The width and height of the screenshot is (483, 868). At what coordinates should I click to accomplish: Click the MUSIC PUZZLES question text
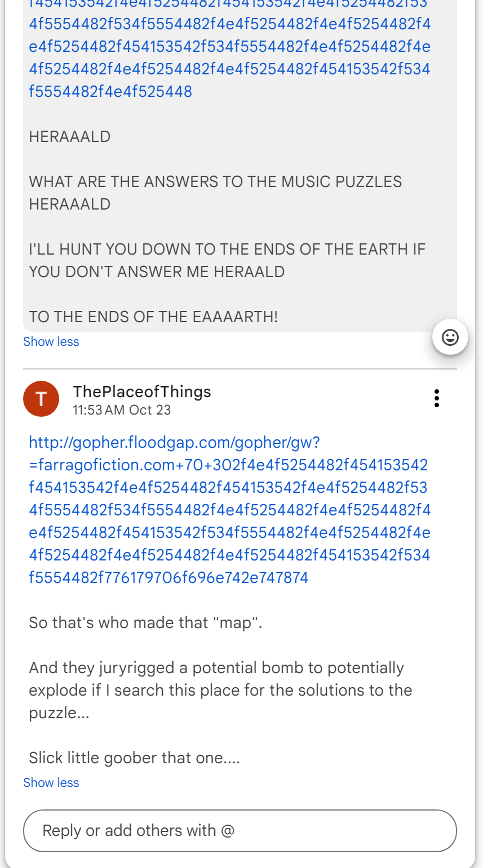point(215,182)
